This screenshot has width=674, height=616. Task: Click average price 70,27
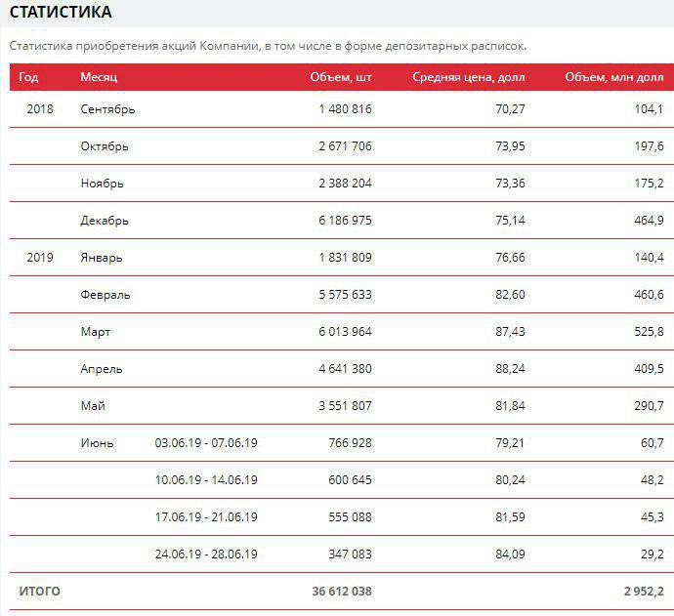(510, 109)
